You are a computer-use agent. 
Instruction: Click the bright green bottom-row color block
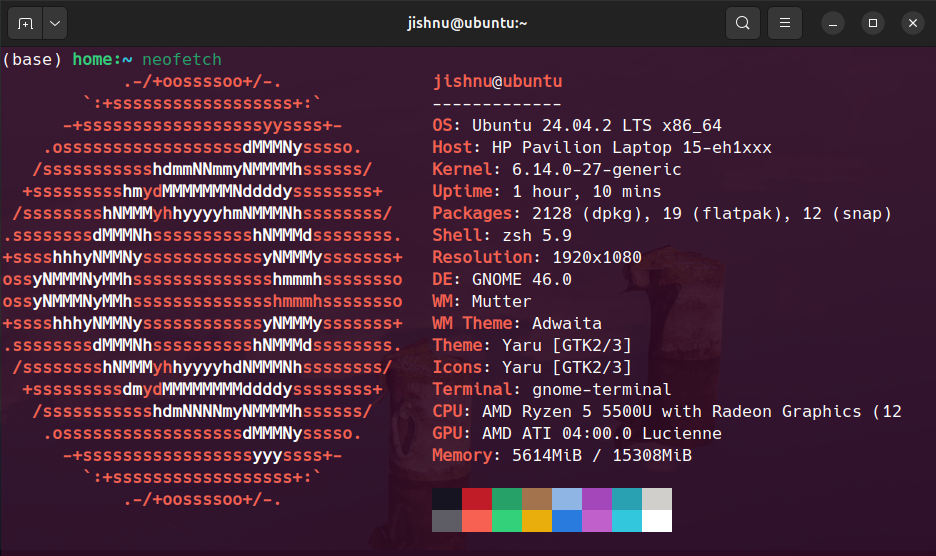507,521
